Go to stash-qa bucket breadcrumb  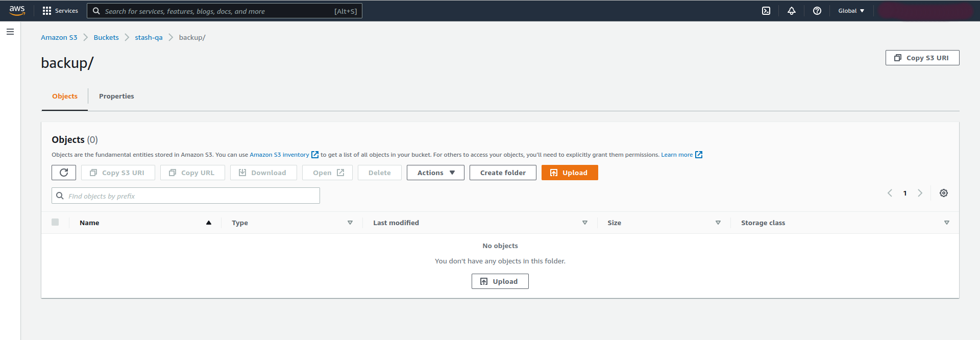pyautogui.click(x=149, y=37)
